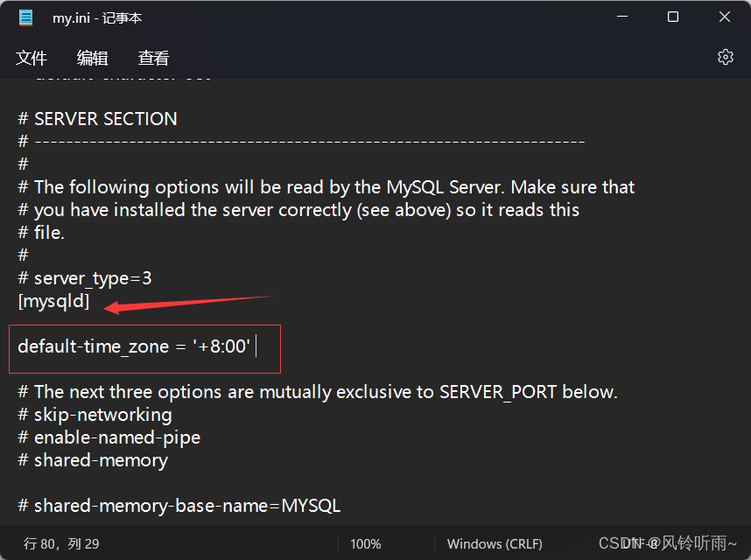Open the 查看 menu

[153, 58]
